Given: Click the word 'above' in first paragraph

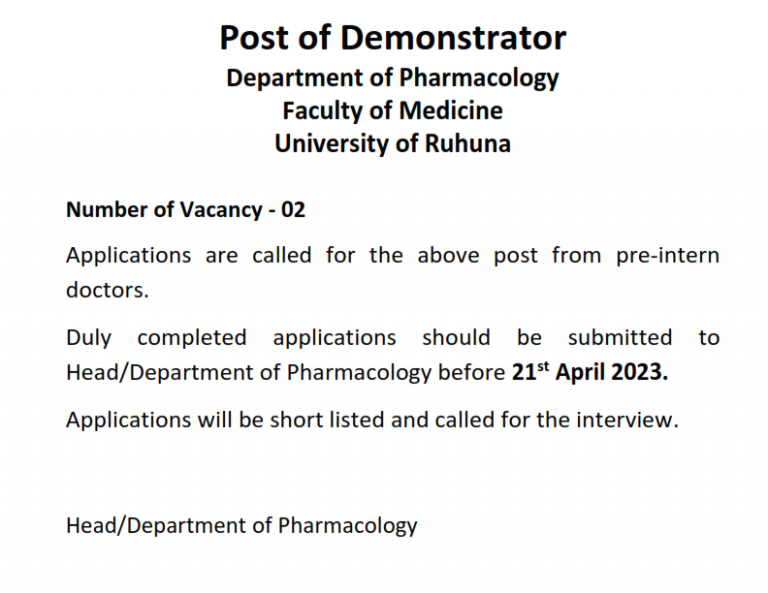Looking at the screenshot, I should point(448,256).
